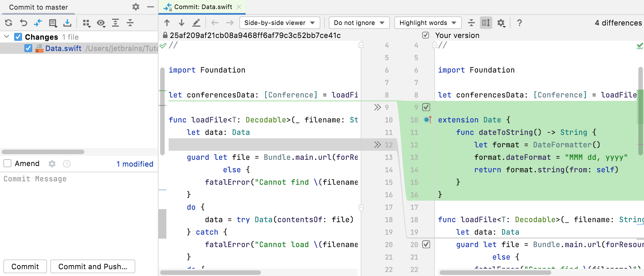The width and height of the screenshot is (644, 276).
Task: Click chevron to apply change at line 9
Action: point(377,107)
